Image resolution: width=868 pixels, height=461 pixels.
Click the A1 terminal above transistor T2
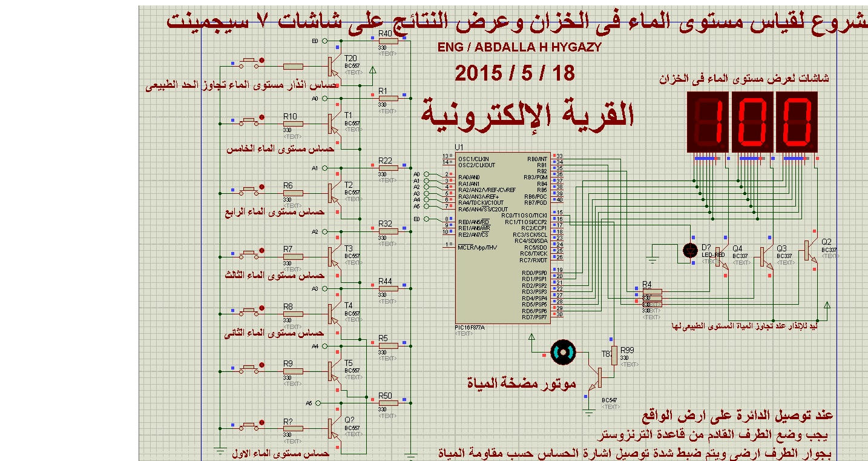(324, 168)
